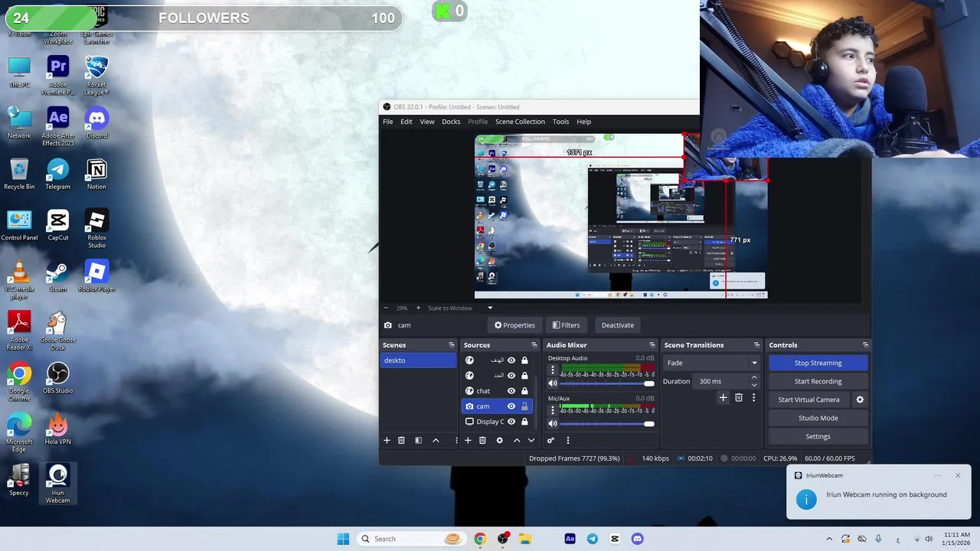Remove transition with trash icon
This screenshot has height=551, width=980.
pos(739,398)
